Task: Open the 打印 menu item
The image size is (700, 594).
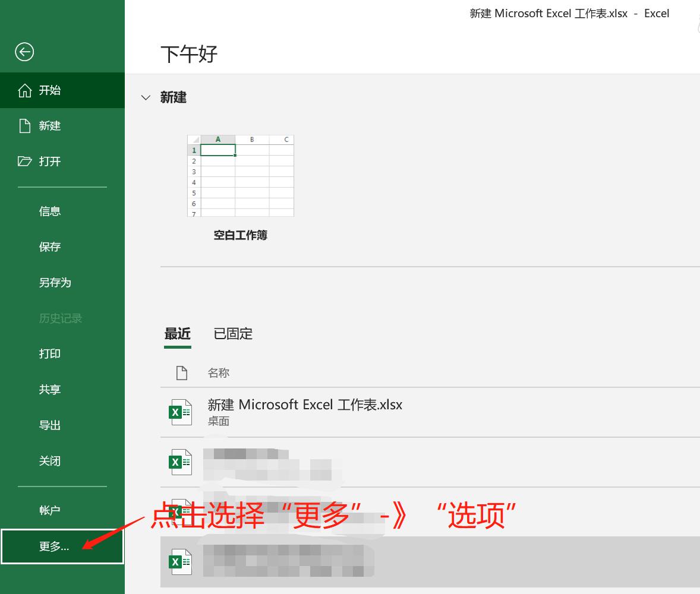Action: click(49, 353)
